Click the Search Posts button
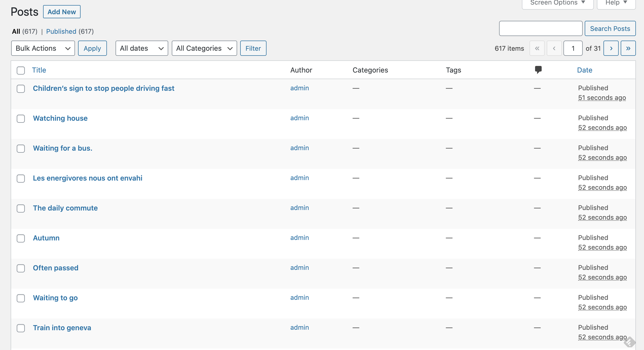Image resolution: width=644 pixels, height=350 pixels. [610, 28]
